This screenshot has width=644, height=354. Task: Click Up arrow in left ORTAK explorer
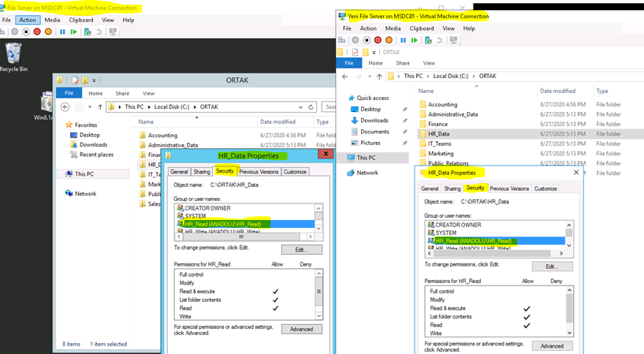click(x=100, y=106)
